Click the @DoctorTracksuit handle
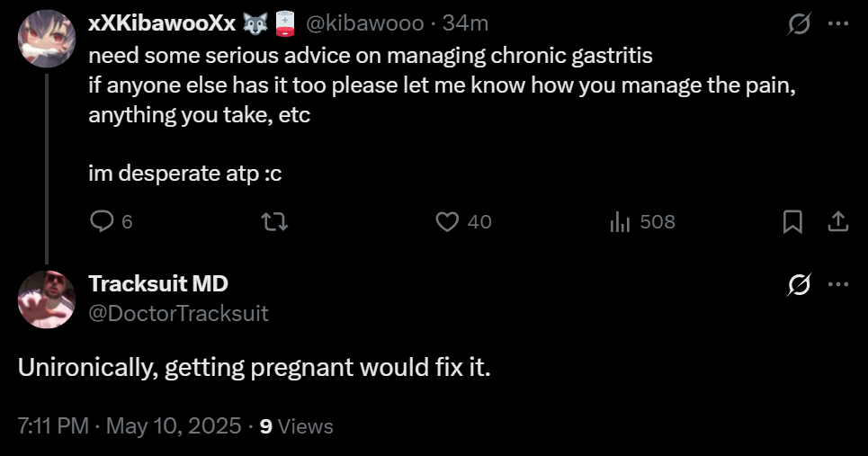Image resolution: width=868 pixels, height=456 pixels. pyautogui.click(x=178, y=313)
